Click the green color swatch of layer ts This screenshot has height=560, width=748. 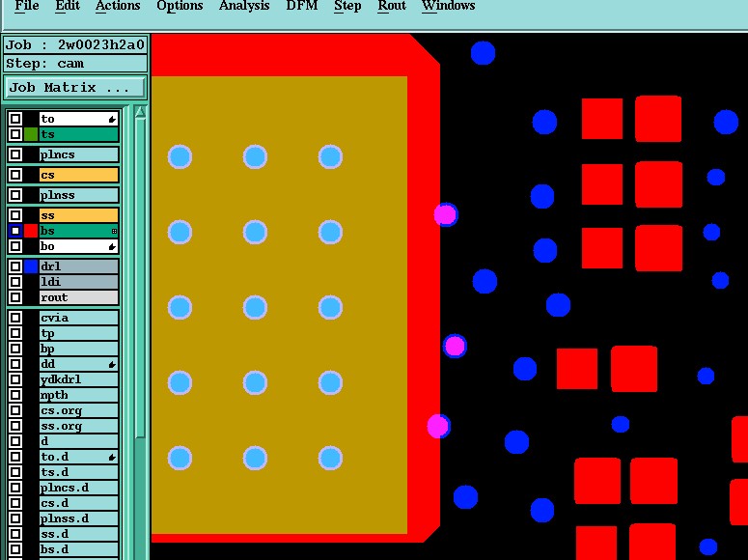[31, 134]
